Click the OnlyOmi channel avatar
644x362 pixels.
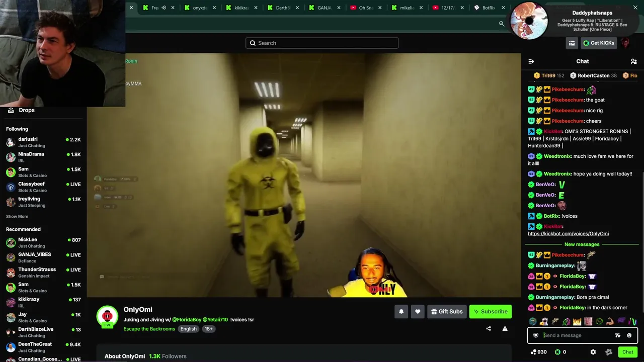click(x=107, y=316)
